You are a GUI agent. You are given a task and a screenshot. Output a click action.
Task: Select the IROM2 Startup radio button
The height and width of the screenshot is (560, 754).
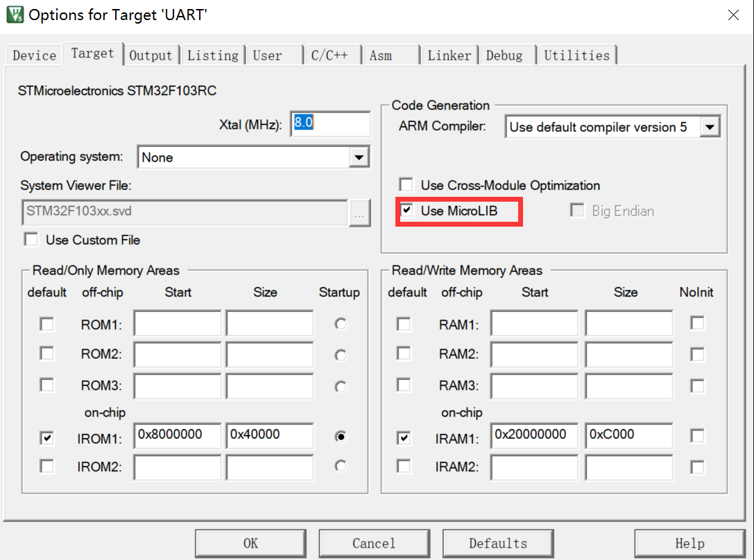(341, 466)
